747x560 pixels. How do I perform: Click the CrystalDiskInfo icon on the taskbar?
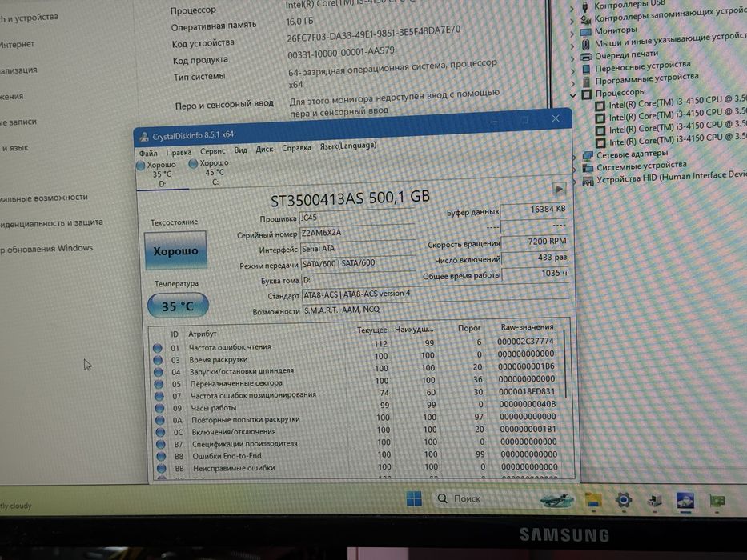685,501
